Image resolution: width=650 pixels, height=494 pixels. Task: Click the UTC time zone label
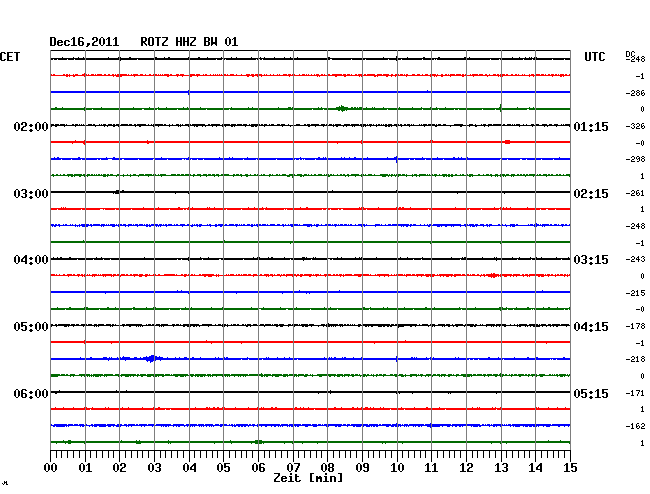coord(594,57)
